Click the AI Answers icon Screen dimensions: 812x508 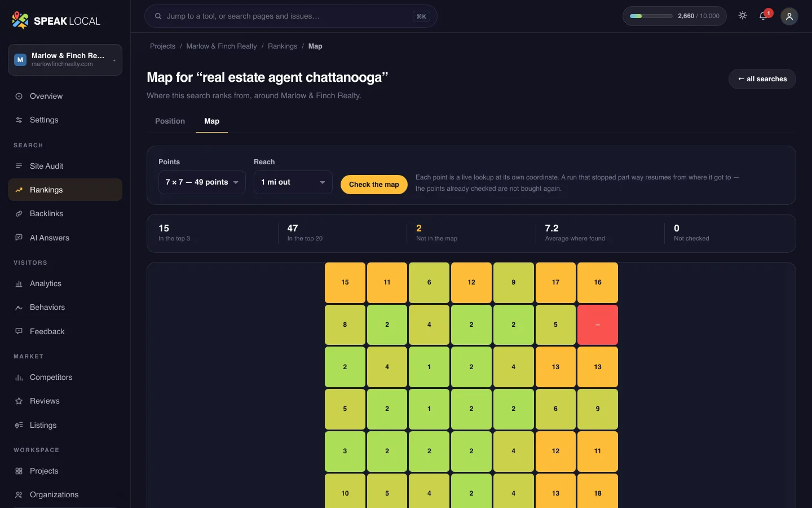pyautogui.click(x=19, y=238)
